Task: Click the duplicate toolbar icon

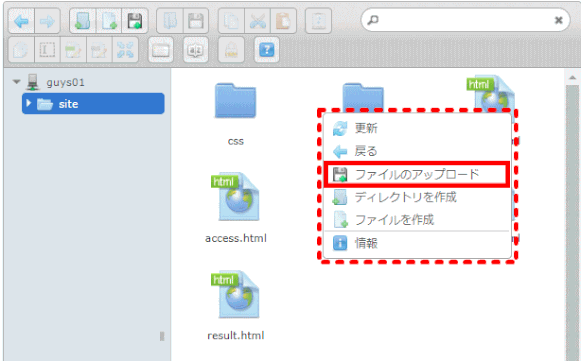Action: point(21,50)
